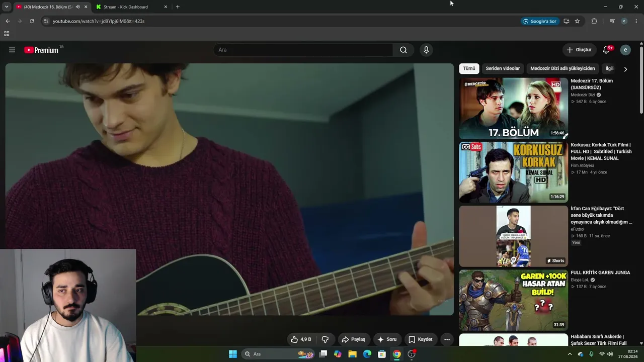
Task: Close the Stream - Kick Dashboard tab
Action: pyautogui.click(x=166, y=7)
